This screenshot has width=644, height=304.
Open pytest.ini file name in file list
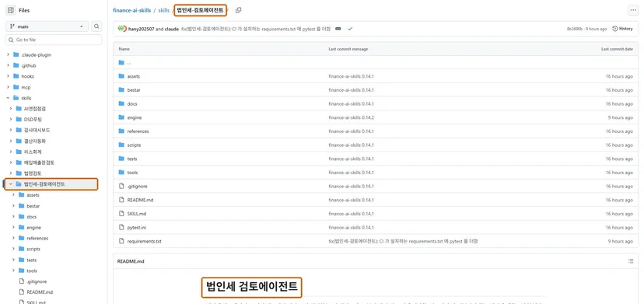tap(137, 227)
